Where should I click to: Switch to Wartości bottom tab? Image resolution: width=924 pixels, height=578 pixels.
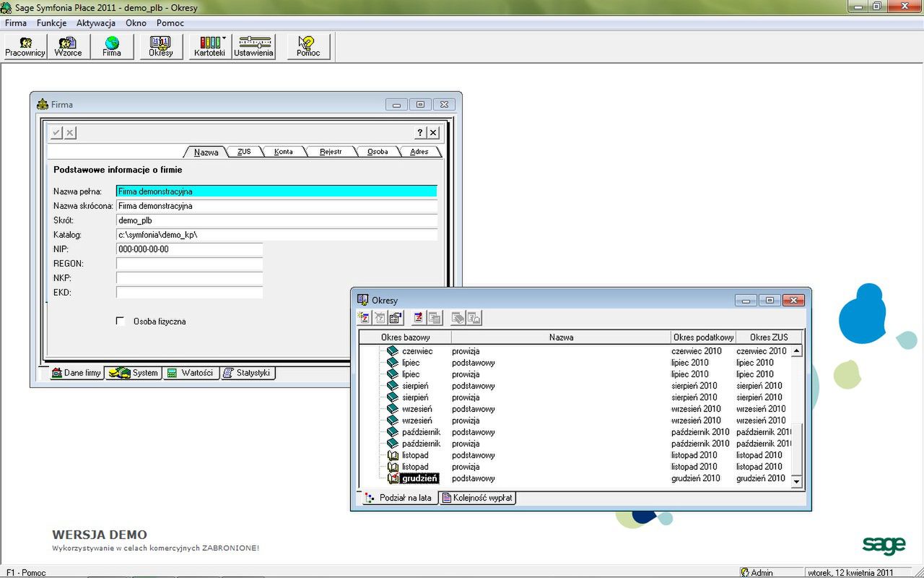point(191,373)
